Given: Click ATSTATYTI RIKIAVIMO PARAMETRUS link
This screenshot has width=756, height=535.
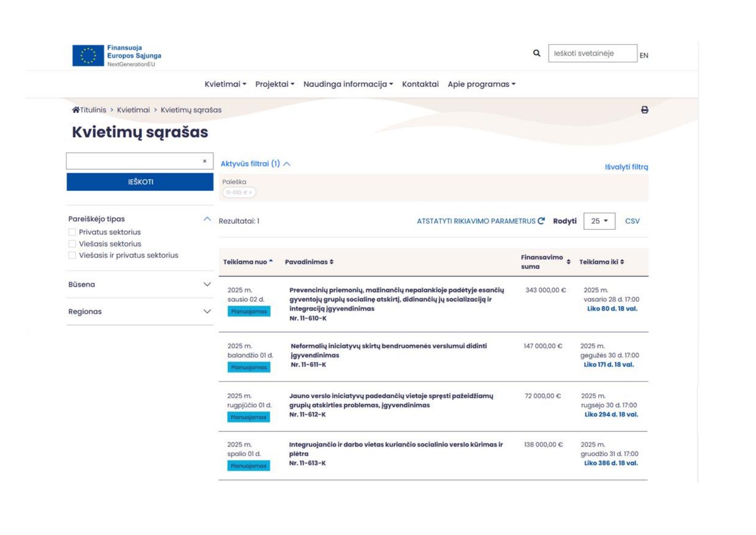Looking at the screenshot, I should pos(476,221).
